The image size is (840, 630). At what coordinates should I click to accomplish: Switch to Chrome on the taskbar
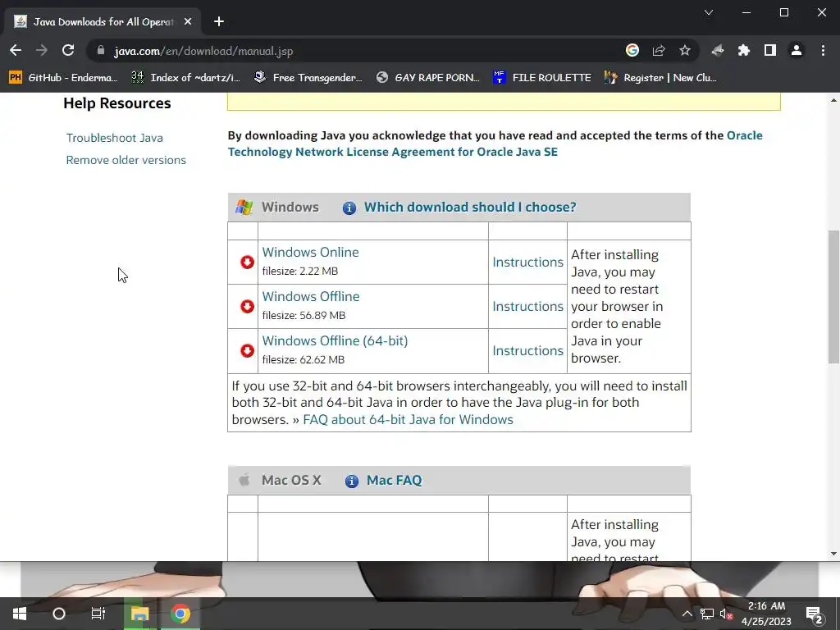pos(180,614)
